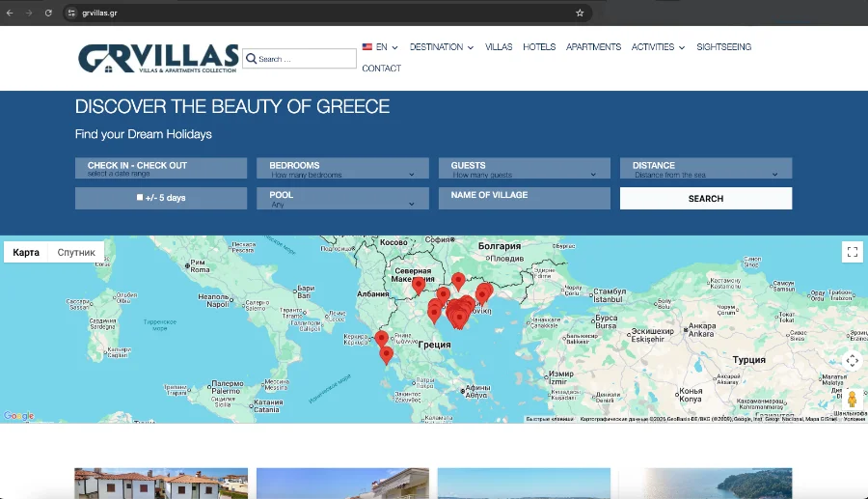868x499 pixels.
Task: Expand the Bedrooms dropdown
Action: point(342,169)
